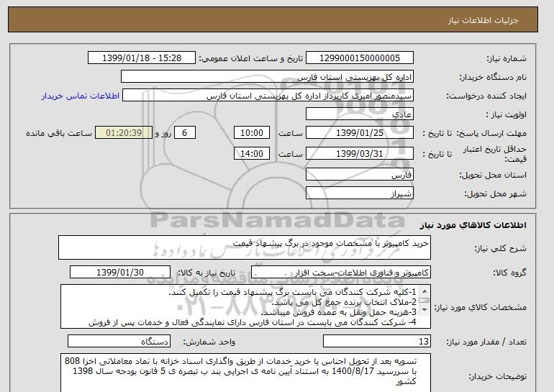Image resolution: width=554 pixels, height=392 pixels.
Task: Click the section heading اطلاعات کالاهای مورد نیاز
Action: click(473, 225)
